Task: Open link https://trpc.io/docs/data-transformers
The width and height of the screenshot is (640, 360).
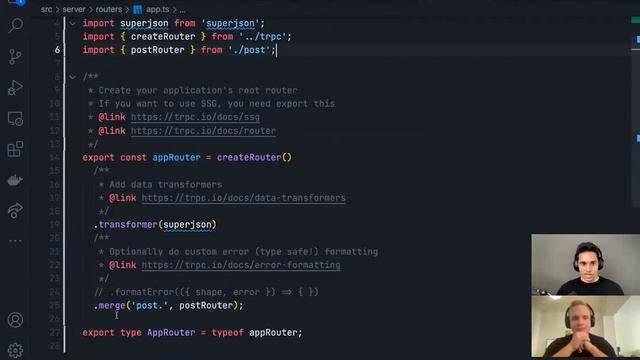Action: coord(244,198)
